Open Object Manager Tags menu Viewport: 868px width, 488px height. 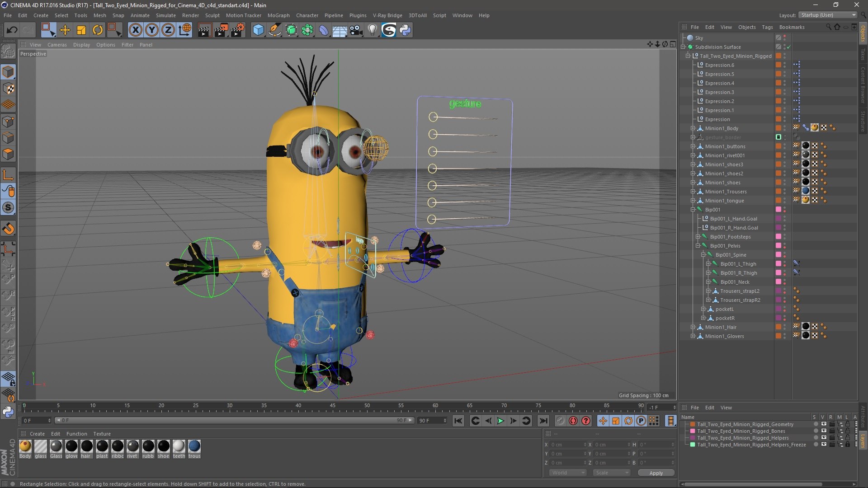767,27
